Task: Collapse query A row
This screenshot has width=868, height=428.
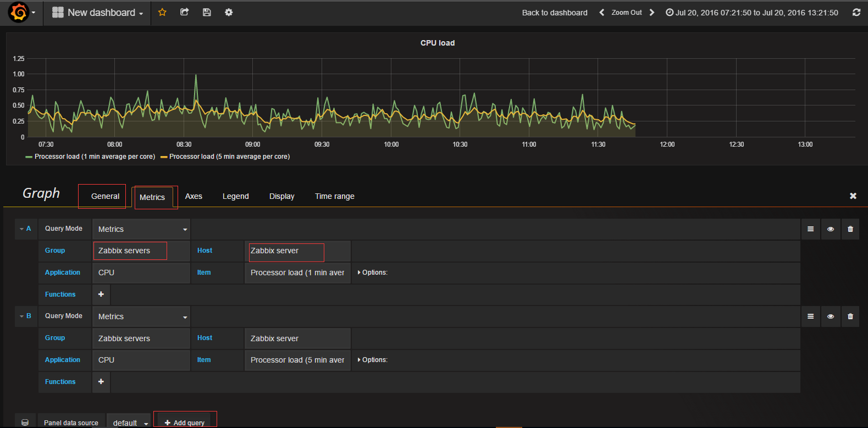Action: 26,229
